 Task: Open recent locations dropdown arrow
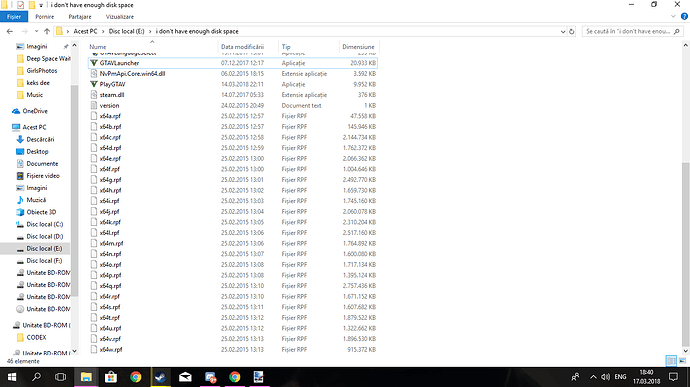pos(36,31)
